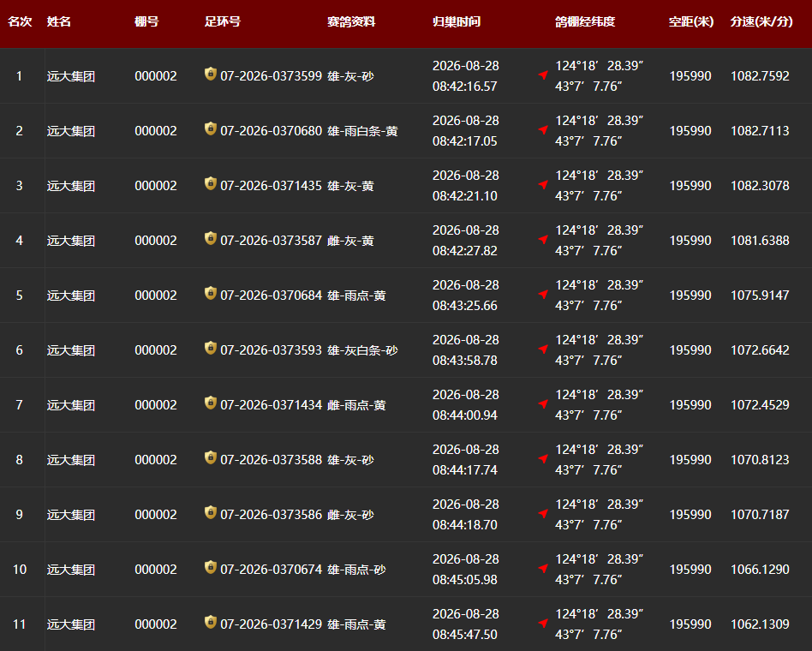Click the shield icon beside ring 07-2026-0370684
This screenshot has height=651, width=812.
[210, 293]
